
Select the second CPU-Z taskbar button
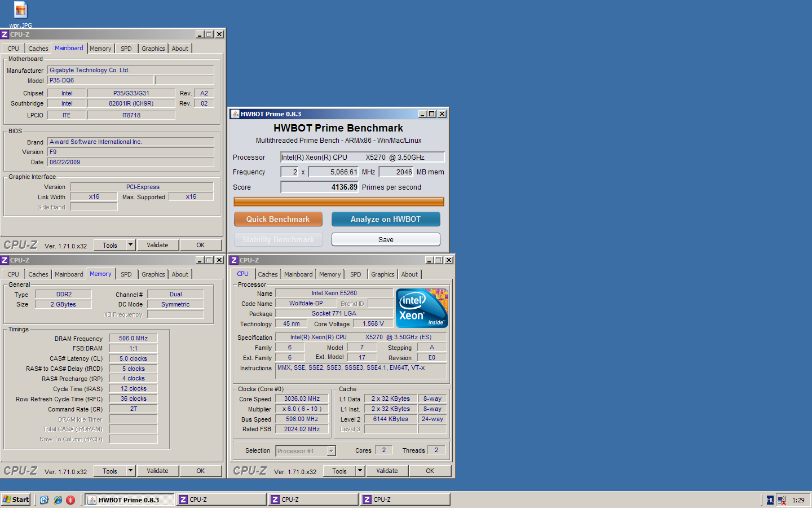pos(314,500)
